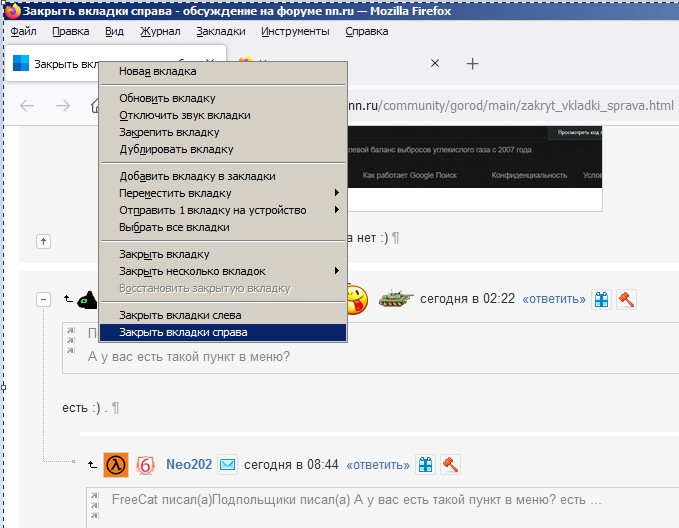
Task: Click Как работает Google Поиск in screenshot image
Action: tap(410, 175)
